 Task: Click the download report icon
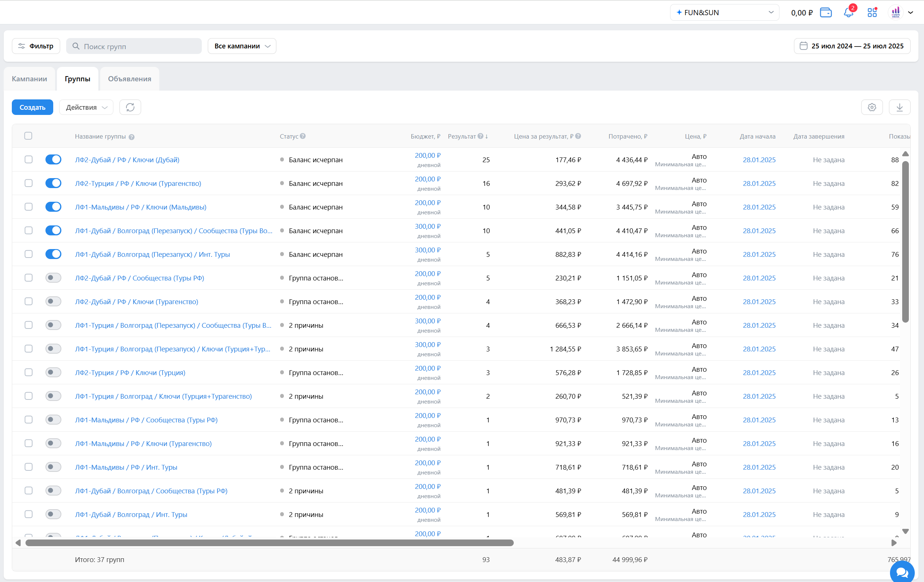tap(900, 108)
